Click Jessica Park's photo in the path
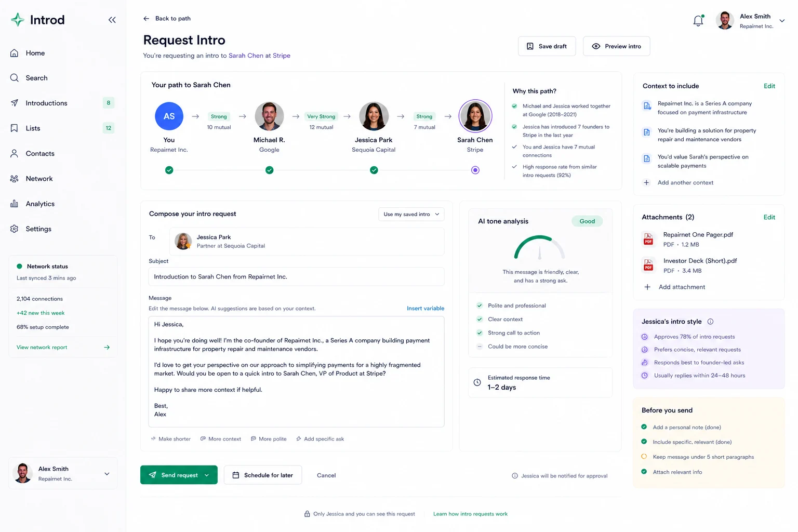This screenshot has height=532, width=798. (x=374, y=116)
